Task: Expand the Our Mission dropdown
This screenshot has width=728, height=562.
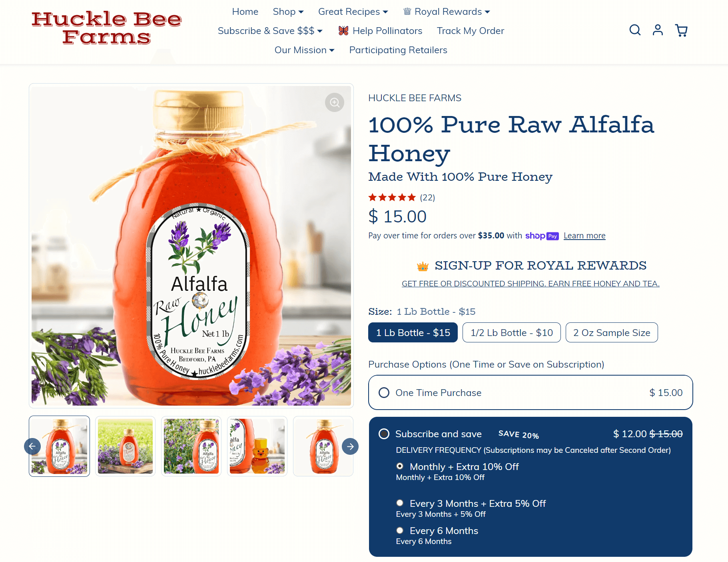Action: point(304,50)
